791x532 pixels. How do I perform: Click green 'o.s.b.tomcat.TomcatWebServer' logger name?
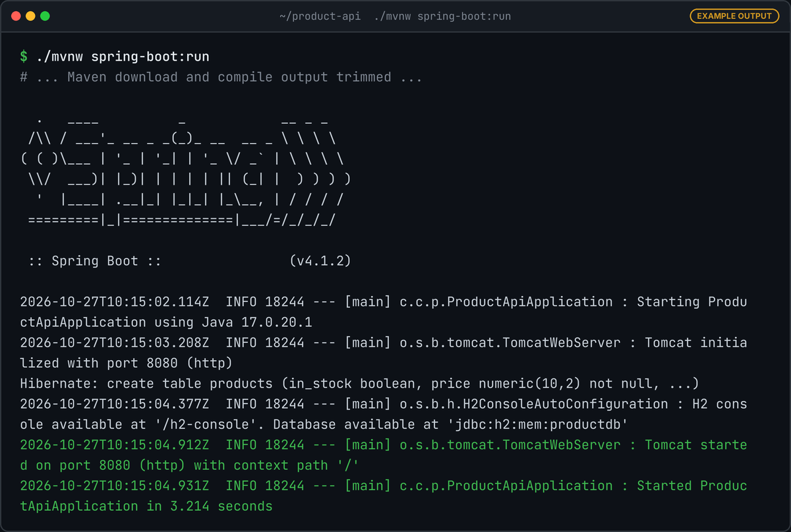pyautogui.click(x=510, y=445)
